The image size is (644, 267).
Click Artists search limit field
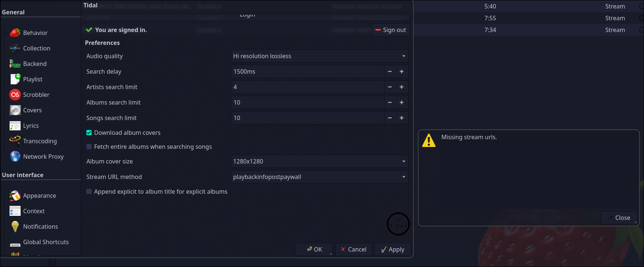pyautogui.click(x=308, y=87)
